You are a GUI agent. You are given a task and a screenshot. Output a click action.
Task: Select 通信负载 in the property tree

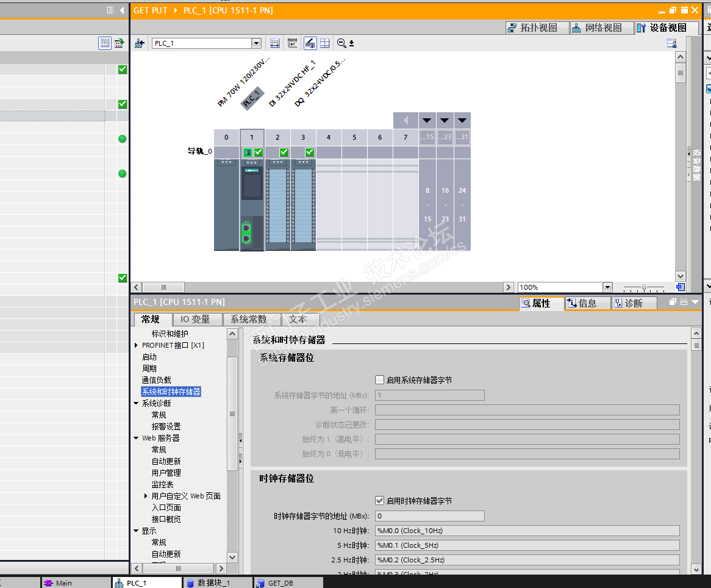pyautogui.click(x=157, y=380)
